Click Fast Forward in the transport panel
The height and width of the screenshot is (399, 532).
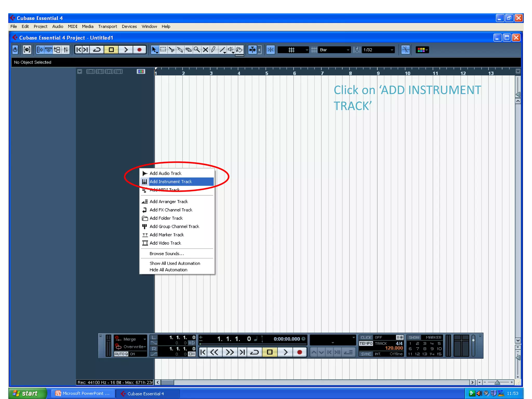pyautogui.click(x=230, y=352)
